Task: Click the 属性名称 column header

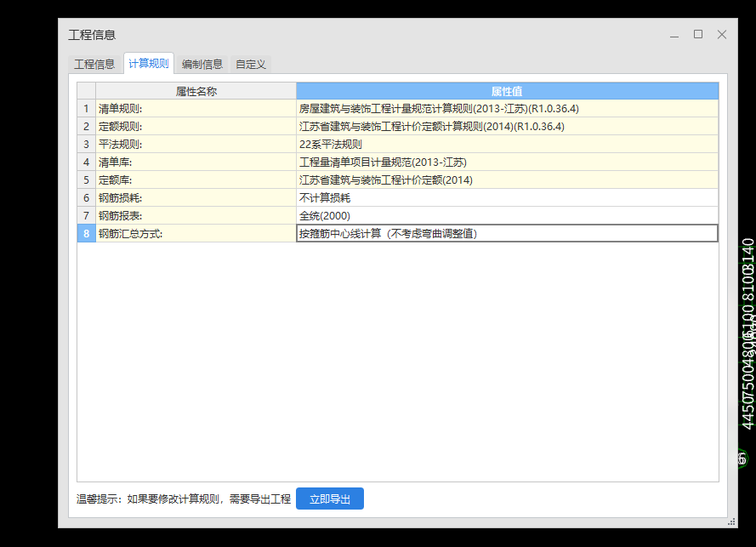Action: click(x=196, y=91)
